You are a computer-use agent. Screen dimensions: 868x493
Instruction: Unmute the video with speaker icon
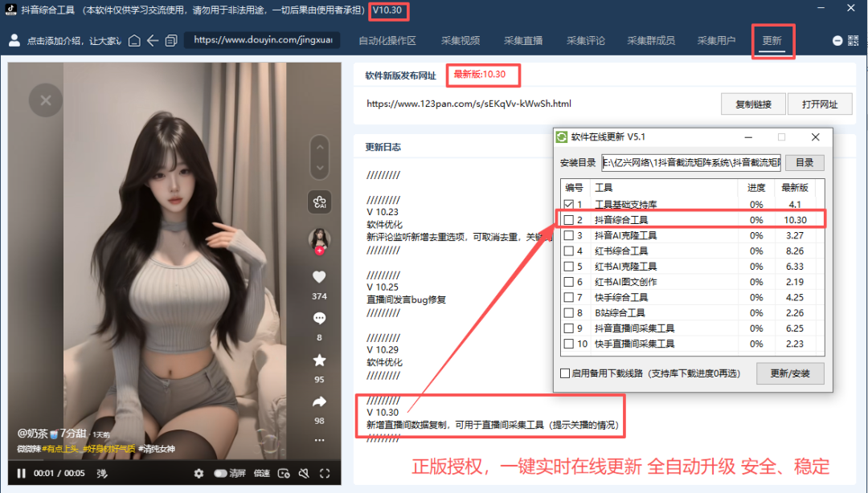click(304, 474)
